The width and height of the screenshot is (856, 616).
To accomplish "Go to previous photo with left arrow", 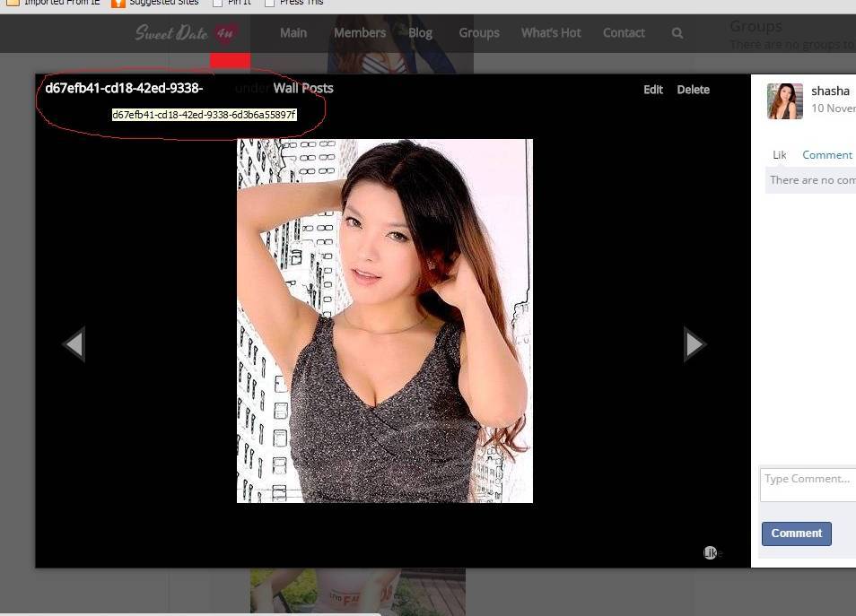I will 74,343.
